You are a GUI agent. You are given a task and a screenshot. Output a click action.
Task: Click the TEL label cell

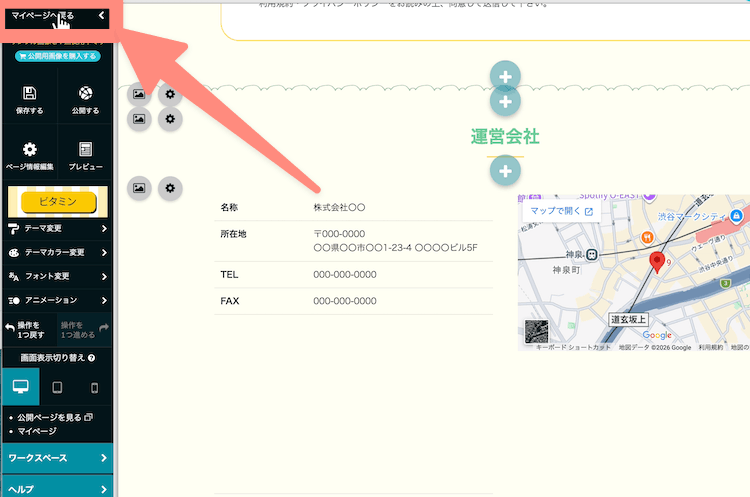coord(229,275)
